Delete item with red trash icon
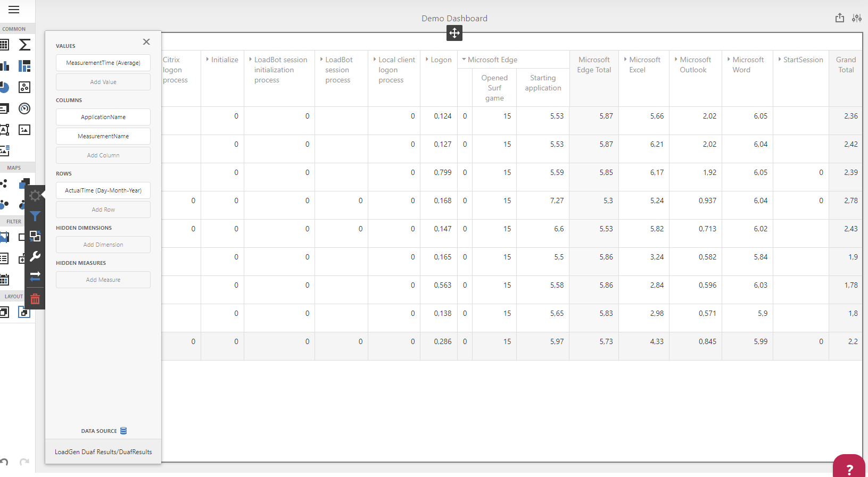This screenshot has height=477, width=868. 35,299
